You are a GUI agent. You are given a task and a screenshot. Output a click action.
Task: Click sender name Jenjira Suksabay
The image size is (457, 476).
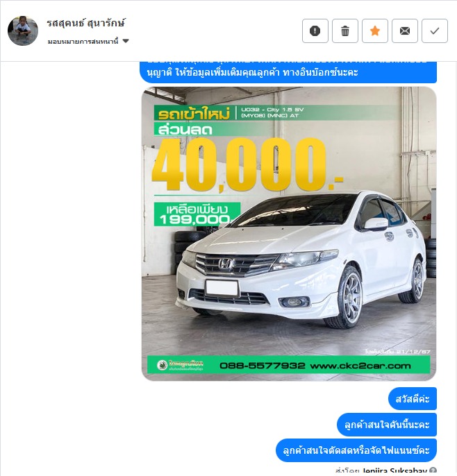coord(394,471)
